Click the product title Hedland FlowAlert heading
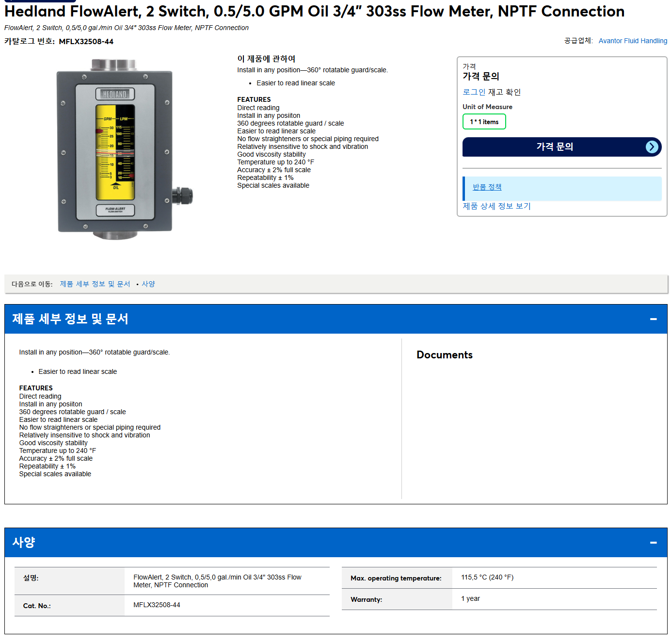The image size is (671, 644). coord(315,11)
